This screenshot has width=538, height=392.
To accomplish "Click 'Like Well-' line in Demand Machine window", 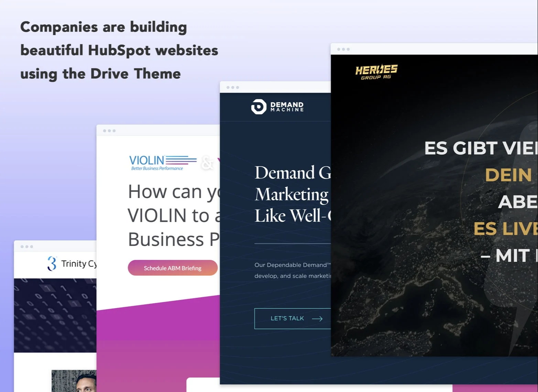I will tap(293, 216).
